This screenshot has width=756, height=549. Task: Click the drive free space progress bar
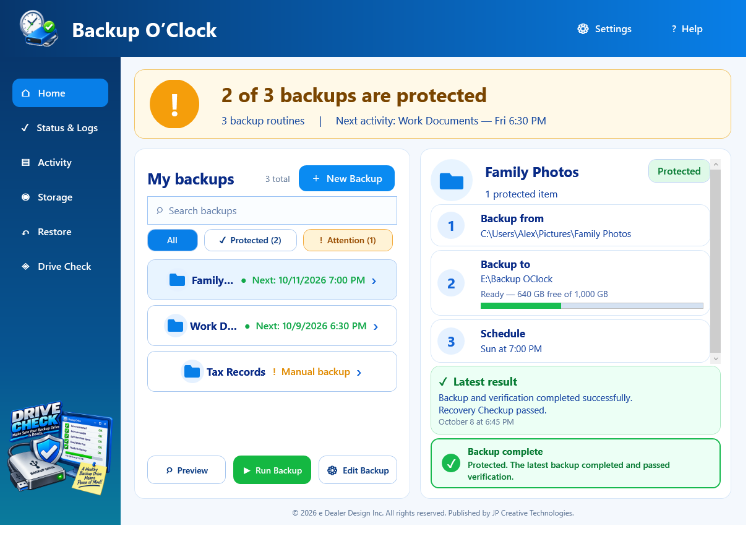tap(592, 306)
